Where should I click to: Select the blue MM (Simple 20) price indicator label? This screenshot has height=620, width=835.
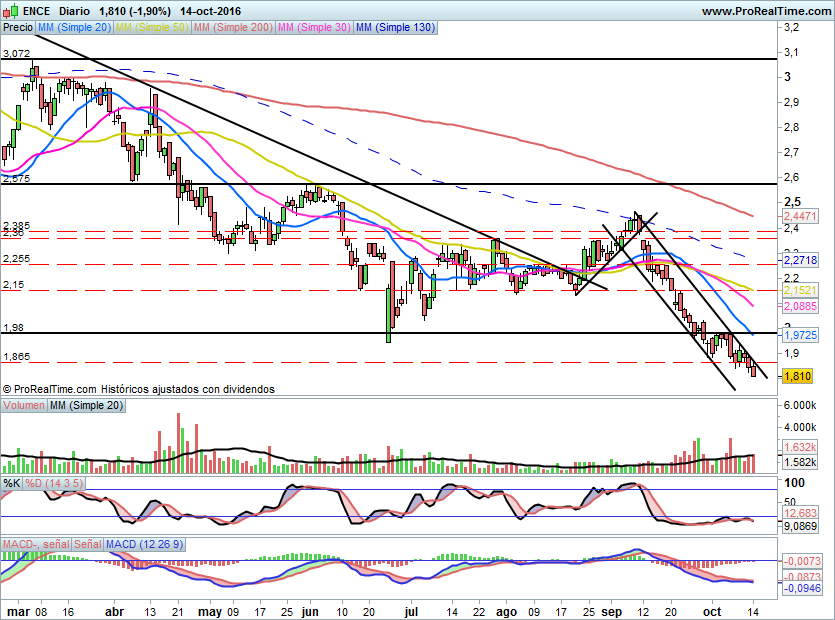point(74,28)
